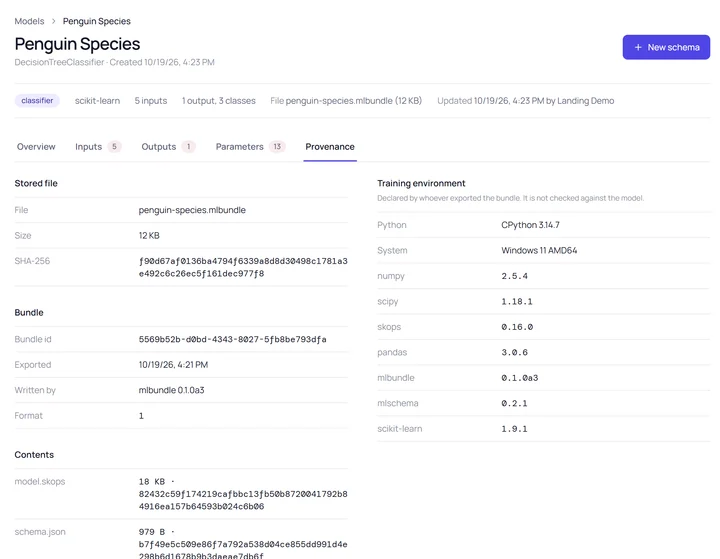Click the pandas version 3.0.6
This screenshot has width=720, height=559.
[514, 352]
